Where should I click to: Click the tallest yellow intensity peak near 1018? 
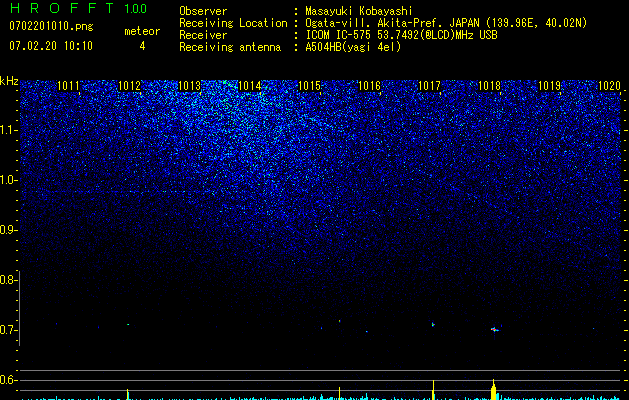[493, 390]
